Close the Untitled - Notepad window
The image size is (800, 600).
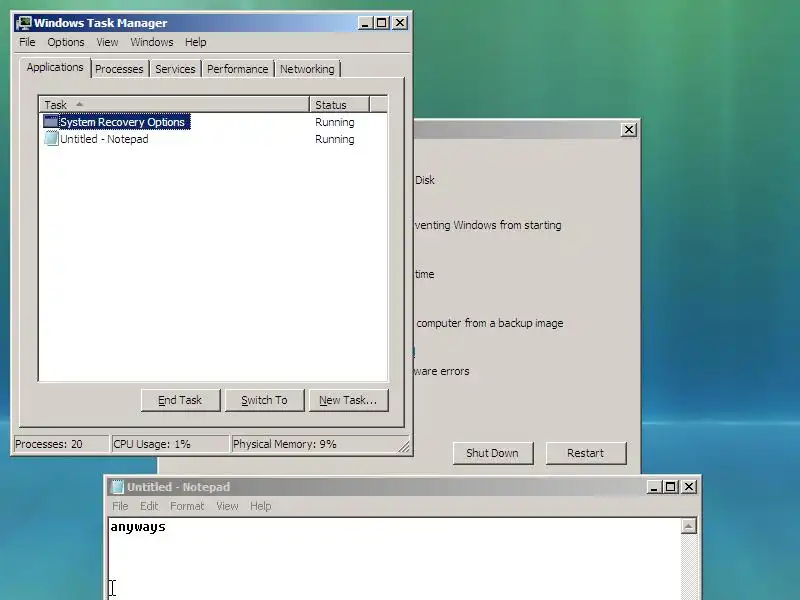tap(689, 487)
